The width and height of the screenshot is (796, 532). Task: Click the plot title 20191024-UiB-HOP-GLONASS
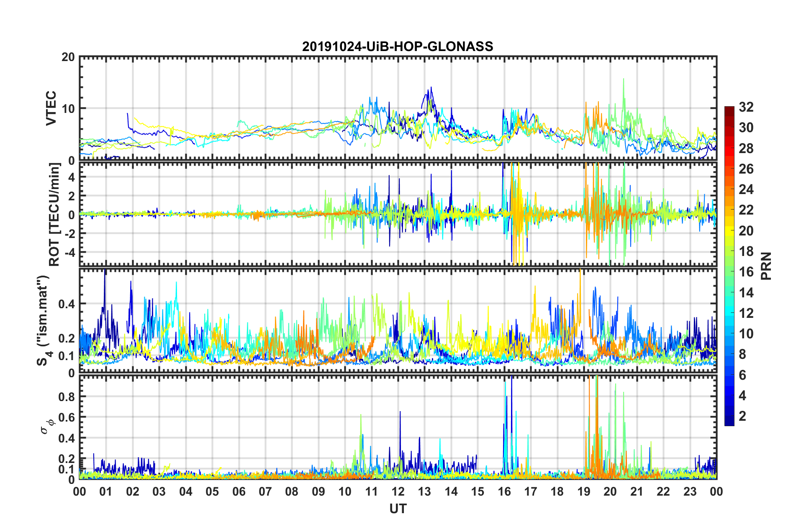398,46
